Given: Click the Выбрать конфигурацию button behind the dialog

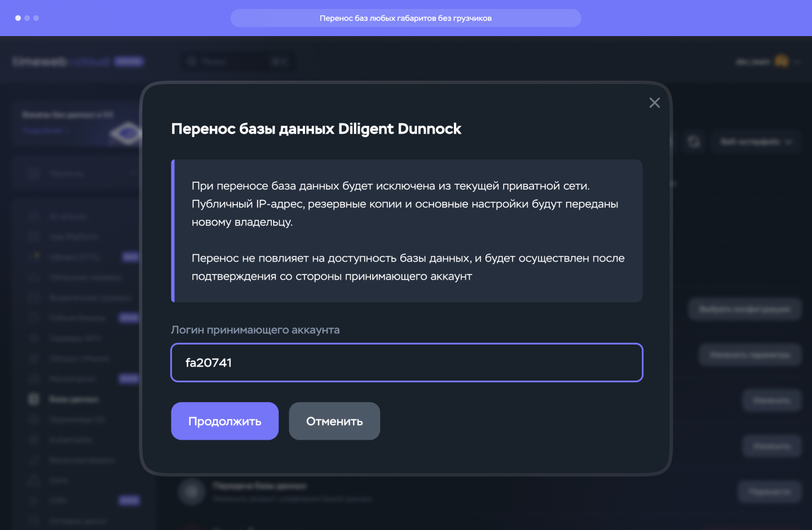Looking at the screenshot, I should click(x=744, y=309).
